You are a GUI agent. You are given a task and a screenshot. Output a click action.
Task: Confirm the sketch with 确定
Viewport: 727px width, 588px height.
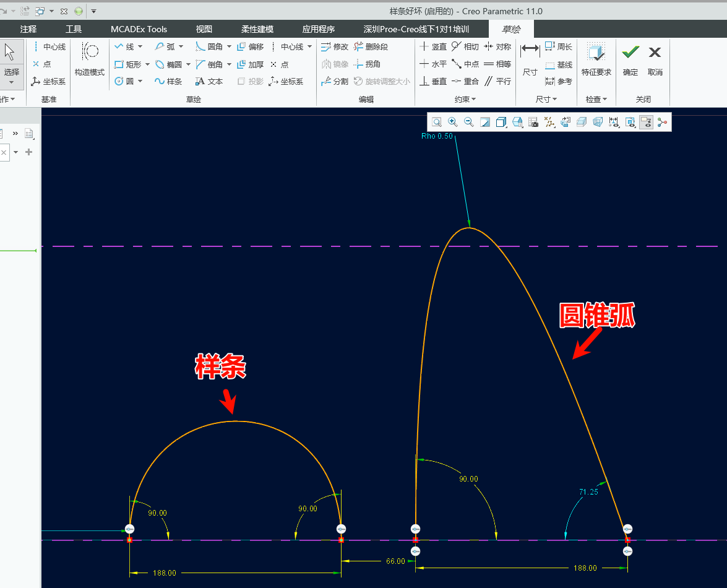coord(630,59)
